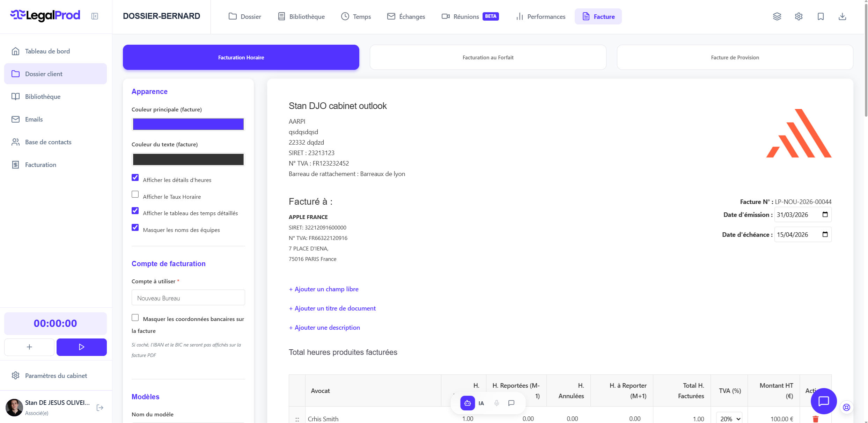Open the date d'émission calendar picker
The width and height of the screenshot is (868, 423).
pos(825,214)
